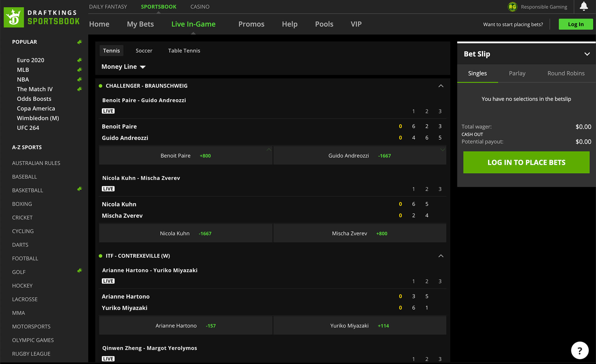This screenshot has width=596, height=364.
Task: Click the Basketball boost icon
Action: (79, 190)
